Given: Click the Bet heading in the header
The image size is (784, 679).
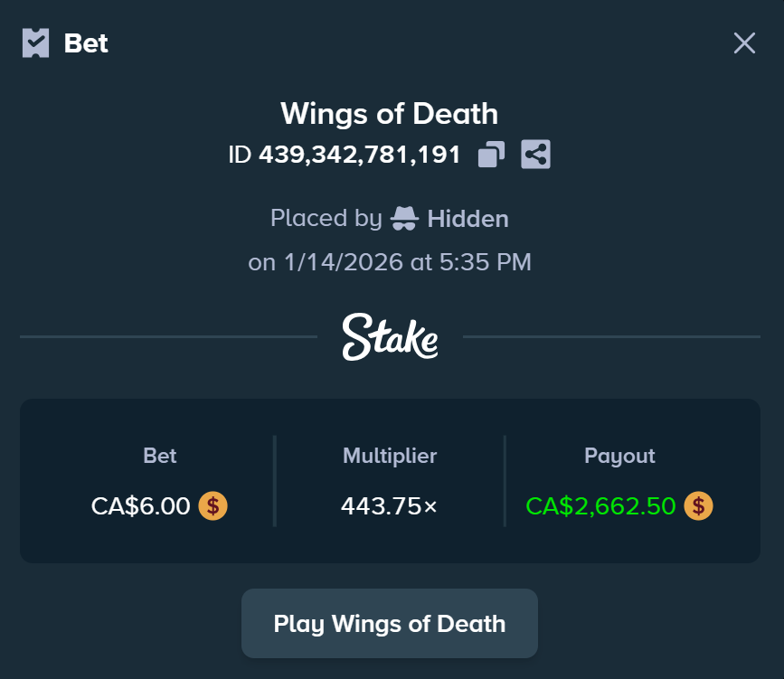Looking at the screenshot, I should click(86, 42).
